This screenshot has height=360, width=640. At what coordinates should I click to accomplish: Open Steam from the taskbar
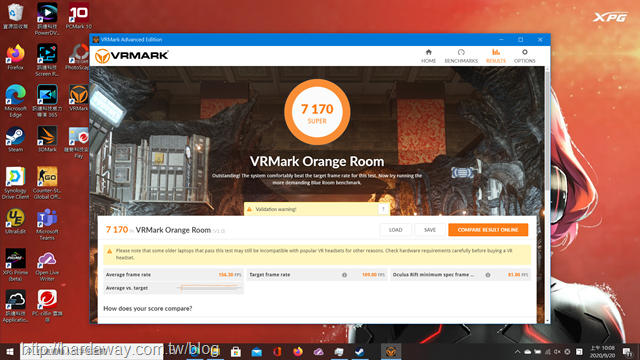pos(360,351)
